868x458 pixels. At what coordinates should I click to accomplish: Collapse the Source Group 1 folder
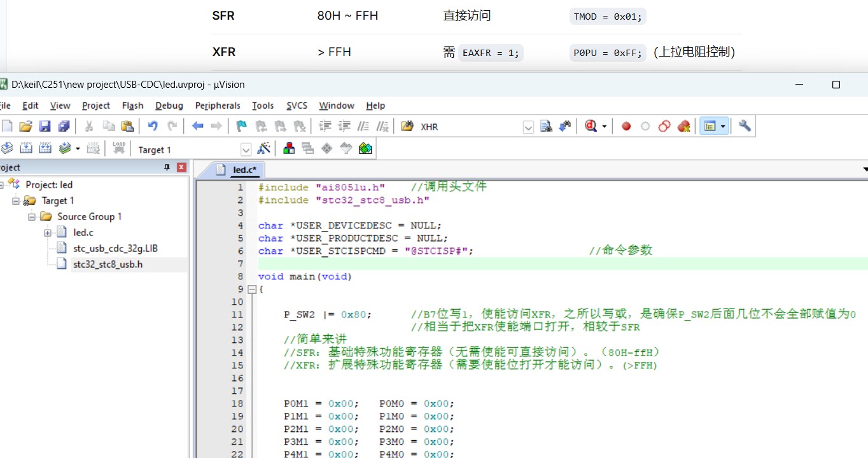point(31,216)
